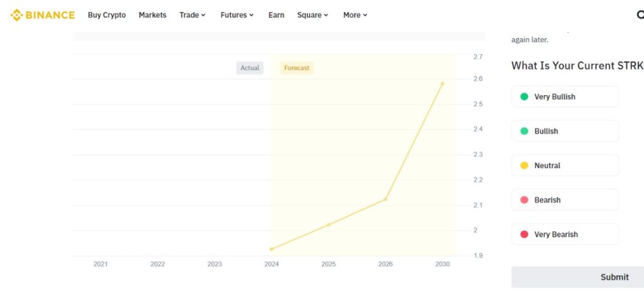Open the Earn menu item

[x=276, y=15]
